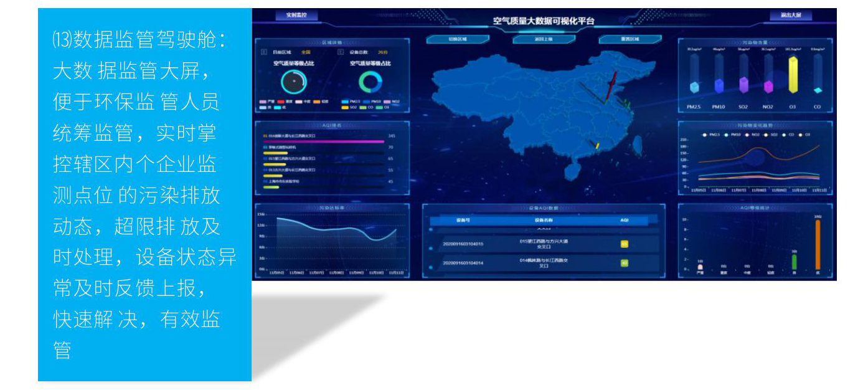
Task: Click the green AQI badge for device 2020091603104014
Action: pos(625,263)
